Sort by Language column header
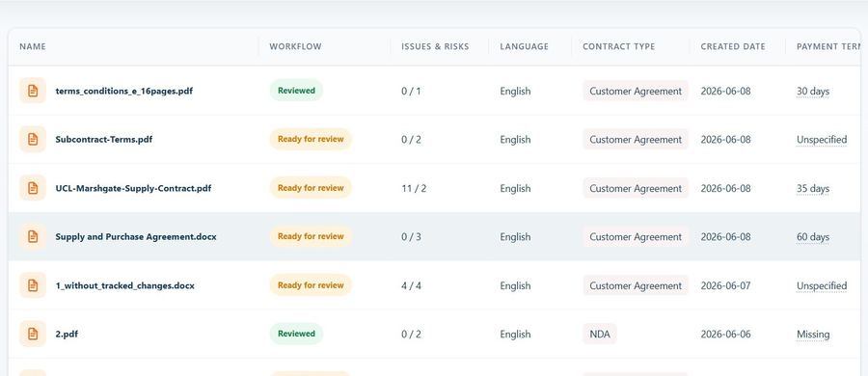 525,46
